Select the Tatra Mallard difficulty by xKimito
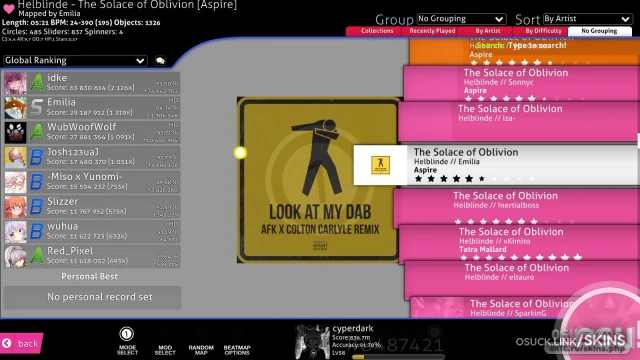 coord(518,243)
